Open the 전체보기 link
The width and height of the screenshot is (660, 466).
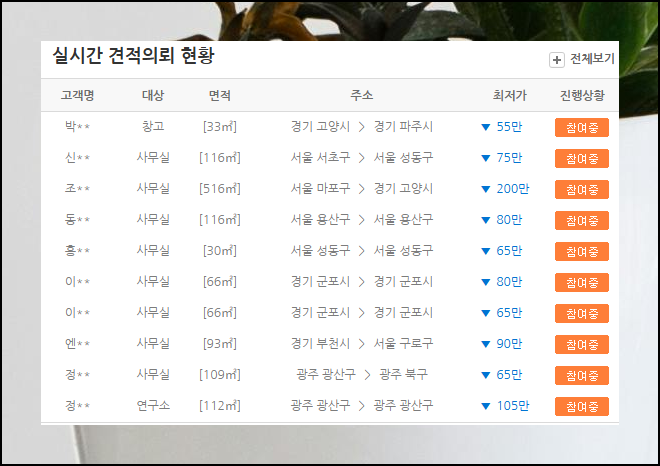tap(592, 59)
